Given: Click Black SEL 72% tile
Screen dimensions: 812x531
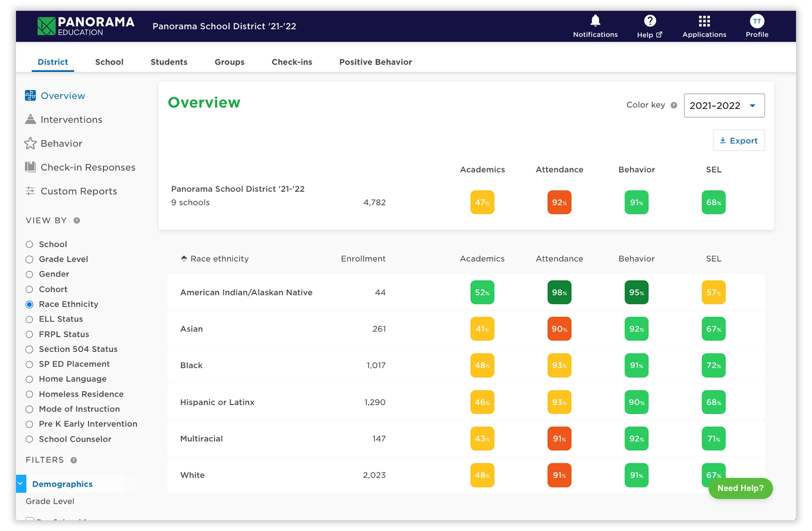Looking at the screenshot, I should [713, 365].
